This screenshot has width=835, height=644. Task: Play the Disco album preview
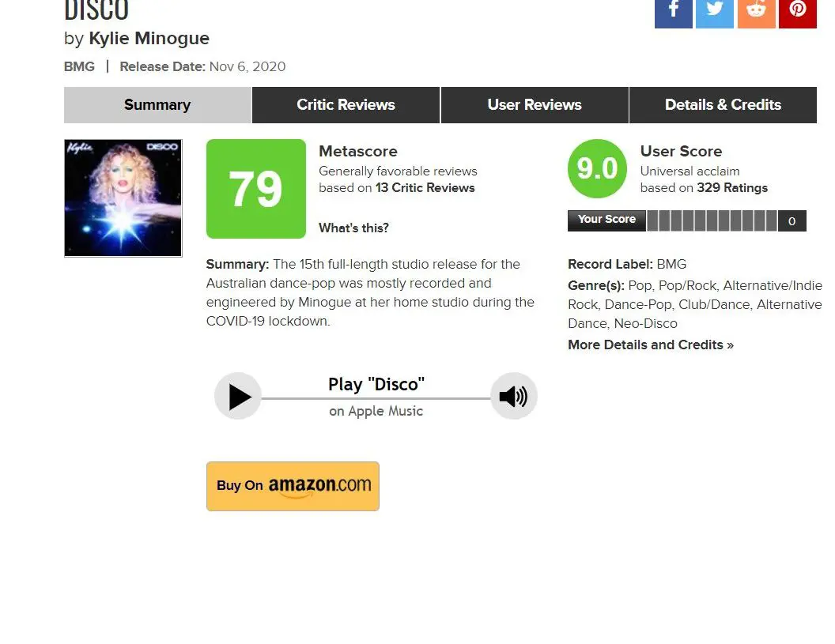click(x=238, y=396)
